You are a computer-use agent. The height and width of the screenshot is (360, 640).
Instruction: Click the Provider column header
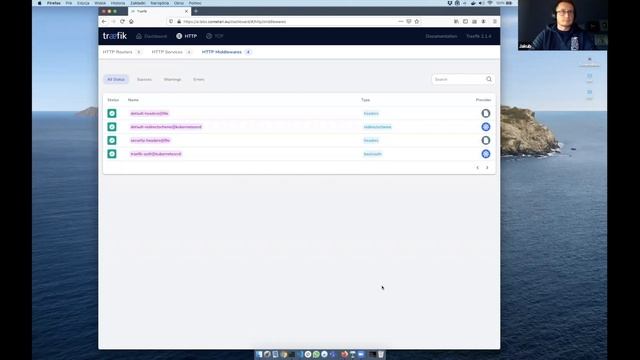483,100
